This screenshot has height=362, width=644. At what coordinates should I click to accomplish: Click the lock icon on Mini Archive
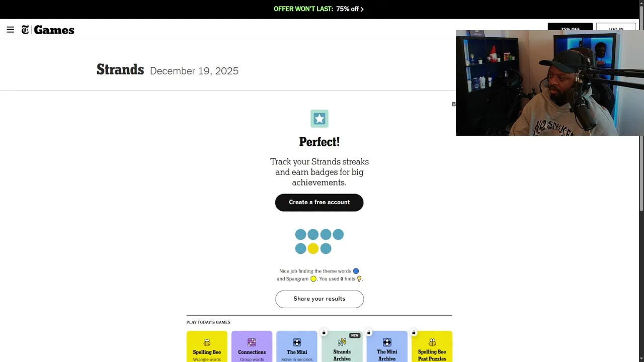coord(369,332)
